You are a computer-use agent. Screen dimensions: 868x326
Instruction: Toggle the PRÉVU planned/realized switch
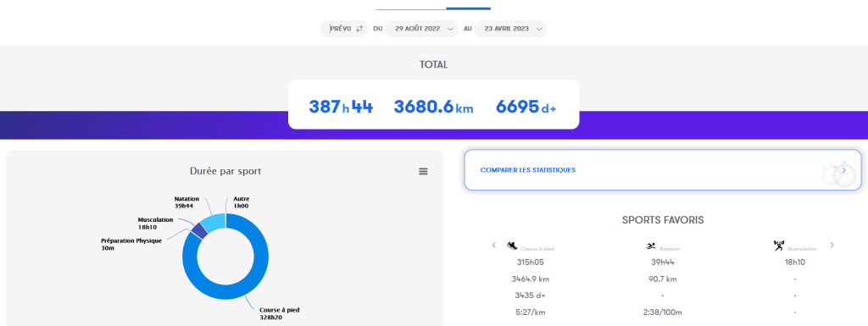[344, 29]
